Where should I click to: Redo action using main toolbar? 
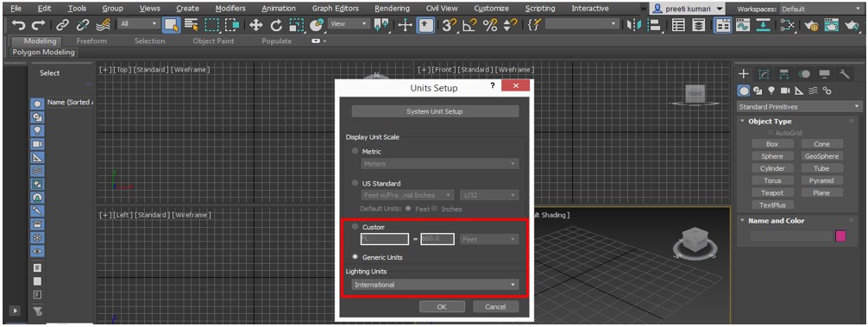coord(38,24)
